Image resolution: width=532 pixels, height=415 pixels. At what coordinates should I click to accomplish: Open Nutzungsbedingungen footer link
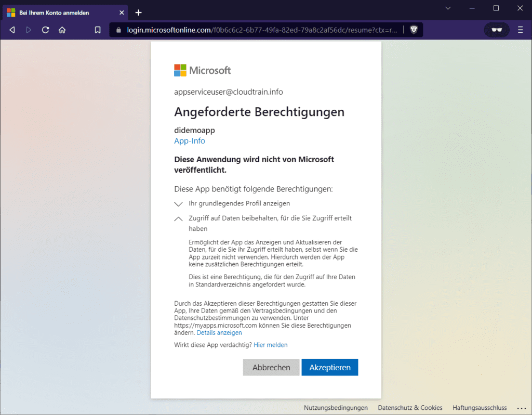click(336, 408)
